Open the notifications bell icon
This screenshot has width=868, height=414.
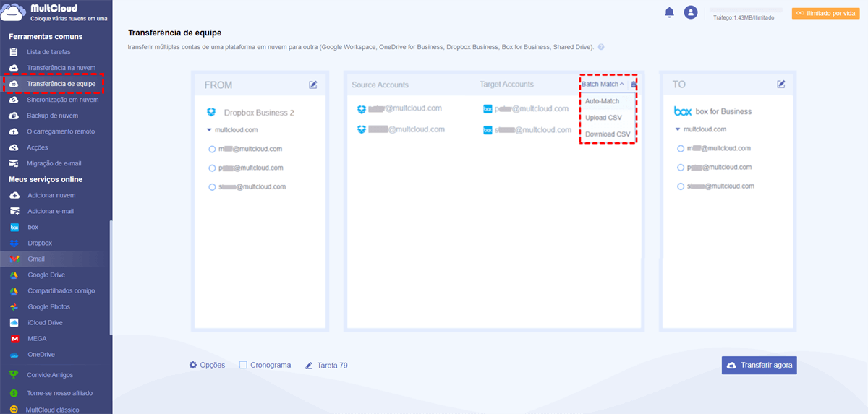[669, 12]
